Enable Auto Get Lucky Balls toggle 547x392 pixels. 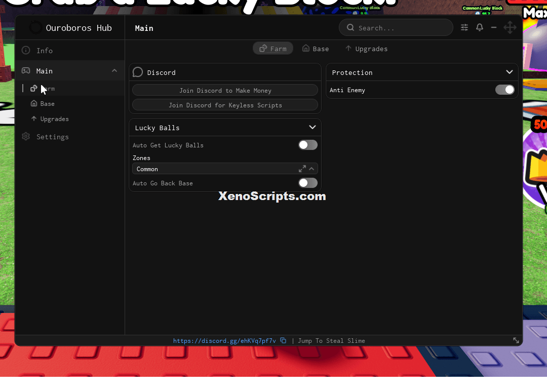(308, 145)
